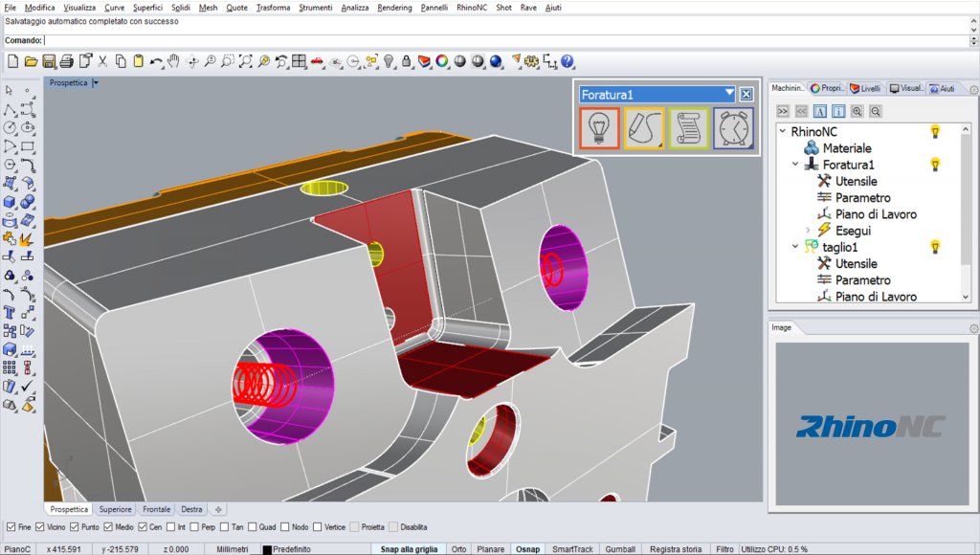
Task: Click the padlock Lock objects icon
Action: pos(407,61)
